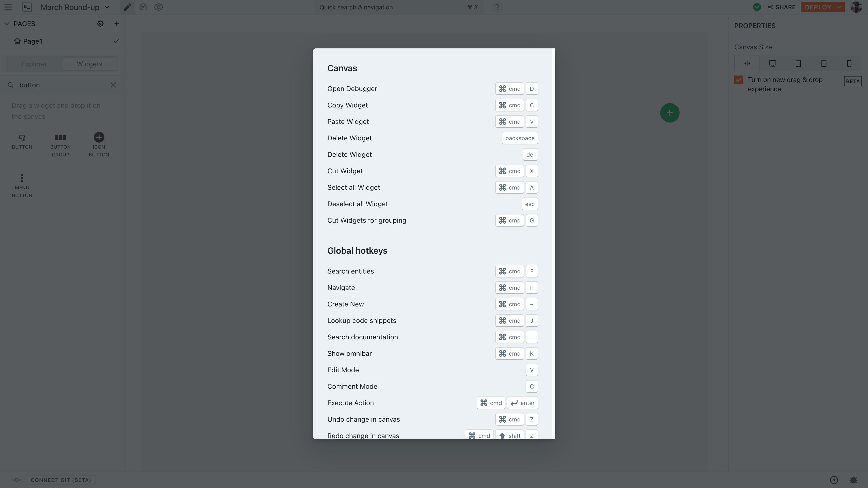Click the 'Global hotkeys' heading
Viewport: 868px width, 488px height.
click(x=357, y=251)
